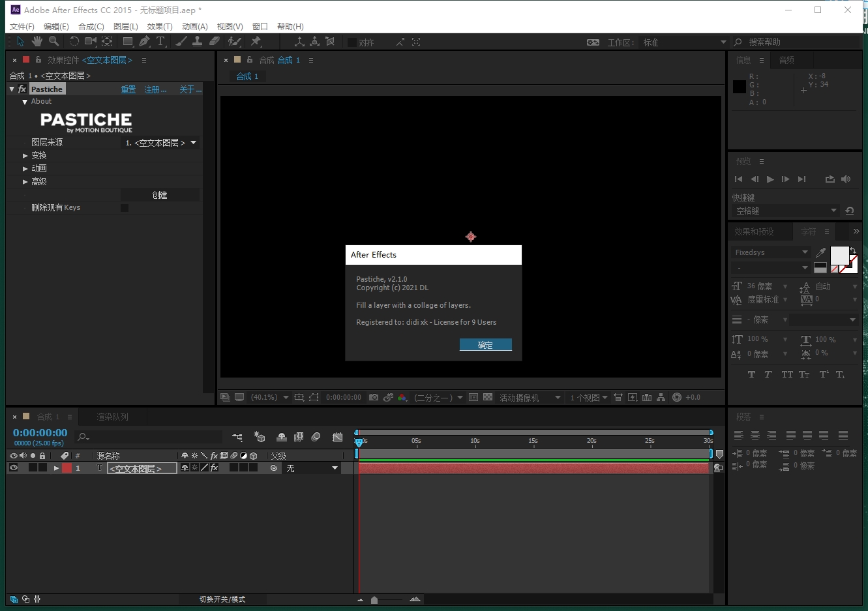Select the Horizontal Type tool
868x611 pixels.
(x=160, y=41)
